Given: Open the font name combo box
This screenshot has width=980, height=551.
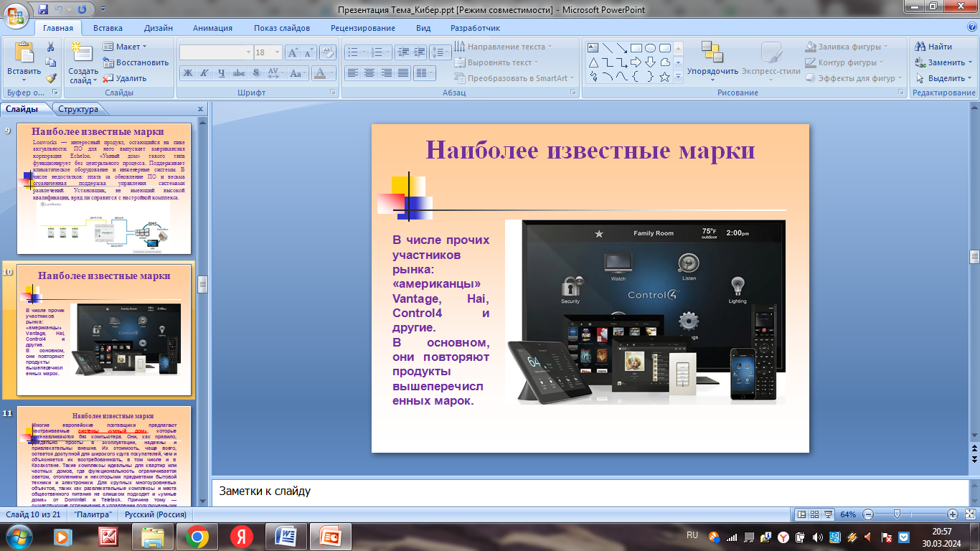Looking at the screenshot, I should point(216,52).
